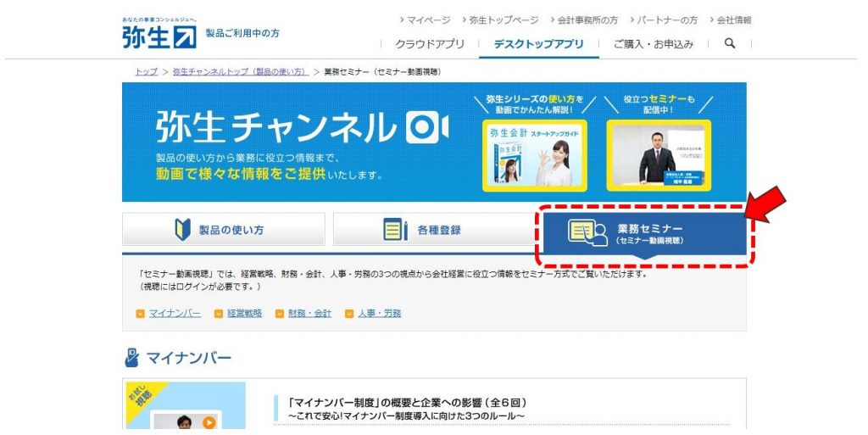Click the 弥生チャンネルトップ breadcrumb link
868x435 pixels.
[x=240, y=72]
